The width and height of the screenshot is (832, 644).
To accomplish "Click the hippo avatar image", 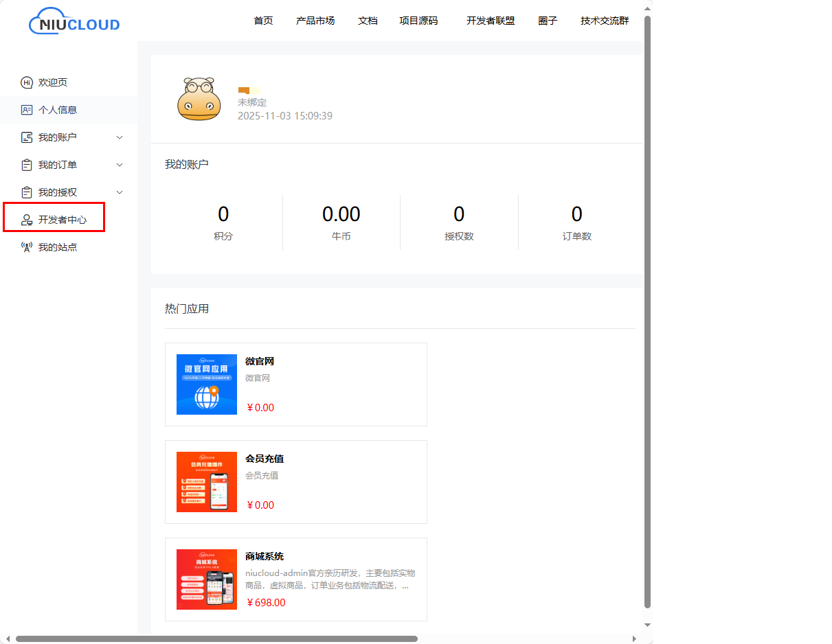I will (x=199, y=99).
